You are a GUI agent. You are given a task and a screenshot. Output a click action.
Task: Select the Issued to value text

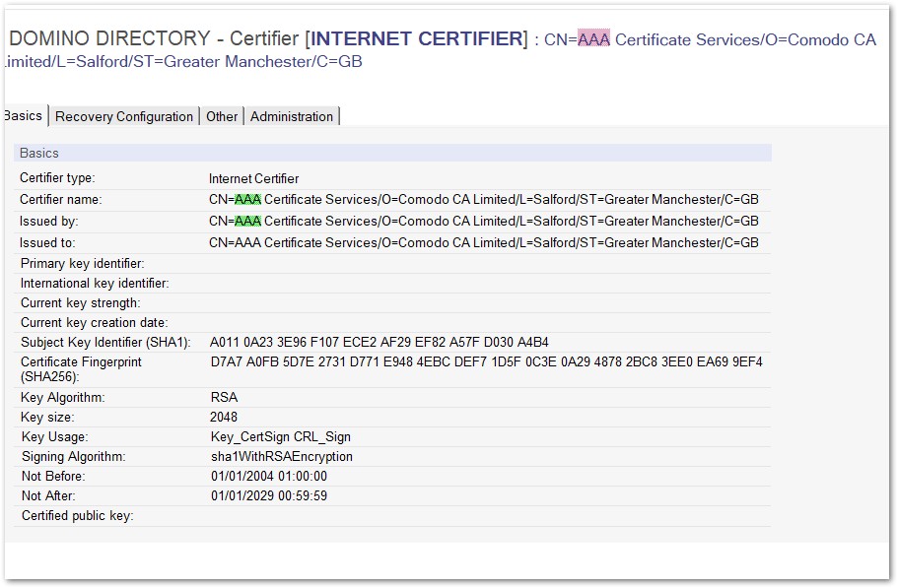tap(483, 243)
